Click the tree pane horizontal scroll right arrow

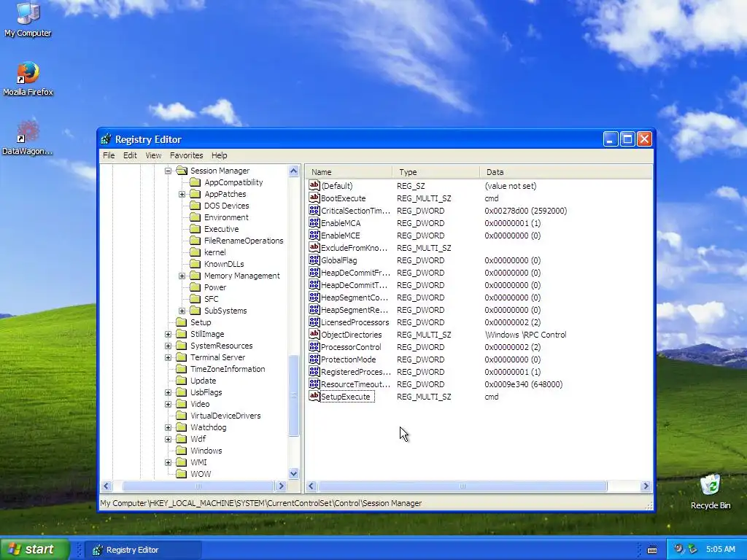tap(281, 486)
